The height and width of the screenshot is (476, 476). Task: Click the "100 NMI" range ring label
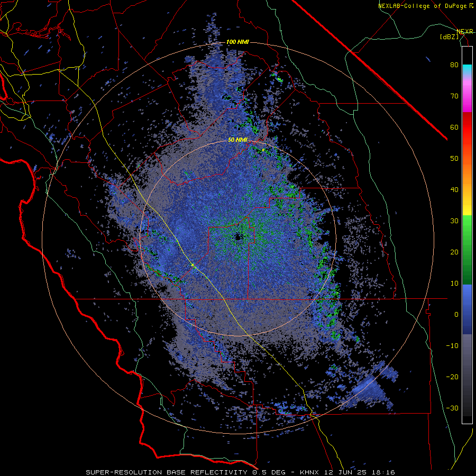pos(237,42)
